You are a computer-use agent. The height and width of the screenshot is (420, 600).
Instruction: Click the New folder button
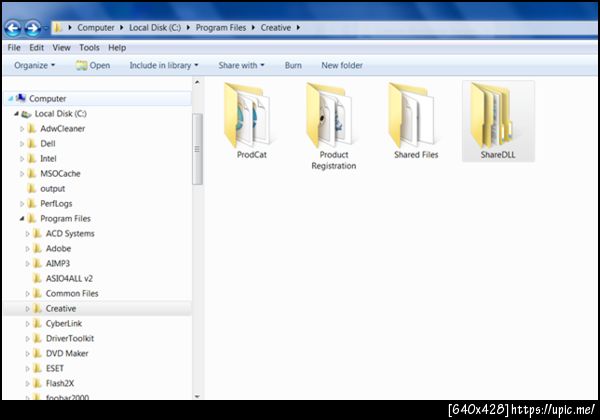tap(342, 65)
